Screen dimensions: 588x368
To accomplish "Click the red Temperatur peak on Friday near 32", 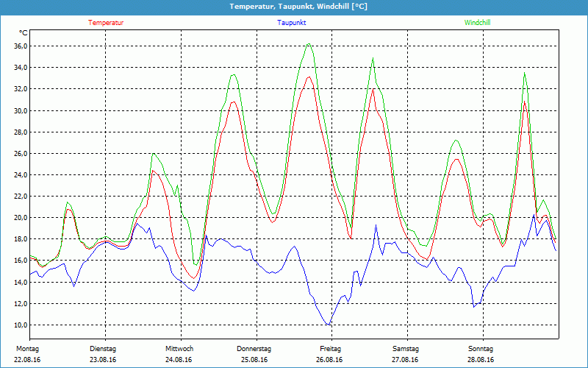I will [373, 89].
